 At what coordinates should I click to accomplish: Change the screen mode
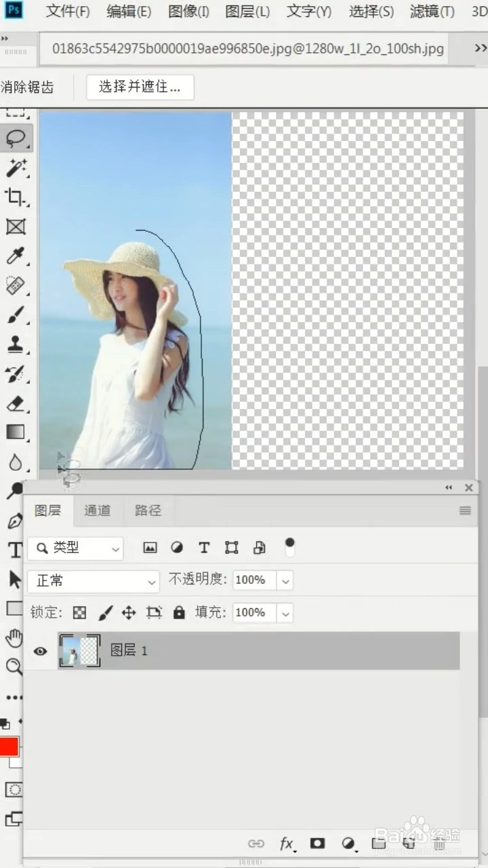(x=14, y=818)
